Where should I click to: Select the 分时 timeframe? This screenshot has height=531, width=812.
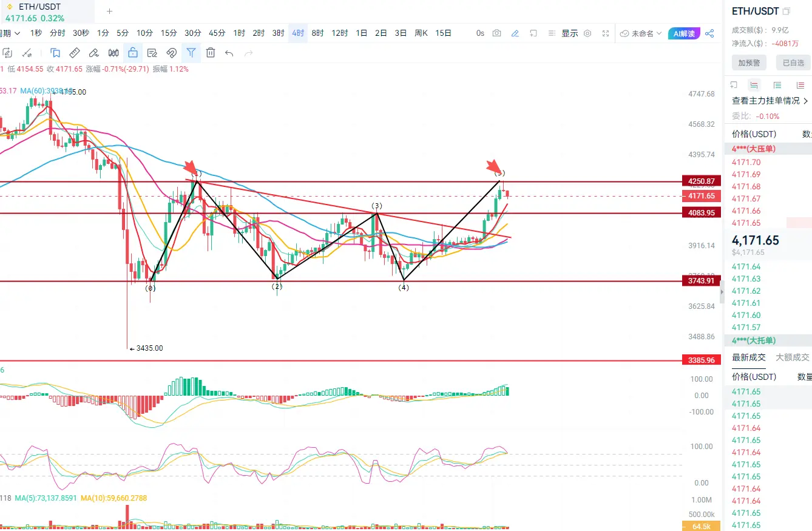click(x=58, y=33)
